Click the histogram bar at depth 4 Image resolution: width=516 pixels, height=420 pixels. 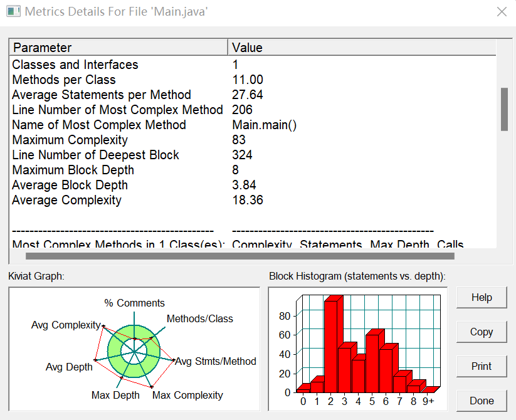pos(359,375)
